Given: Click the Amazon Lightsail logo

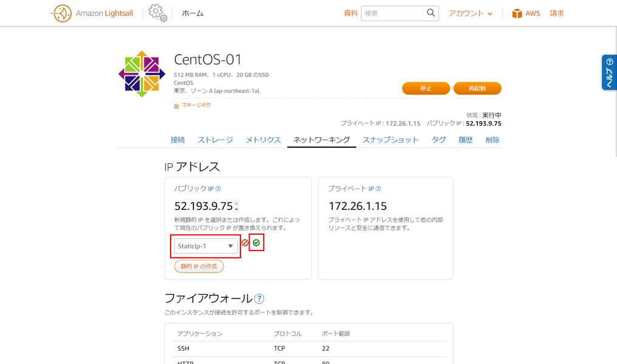Looking at the screenshot, I should [x=92, y=13].
